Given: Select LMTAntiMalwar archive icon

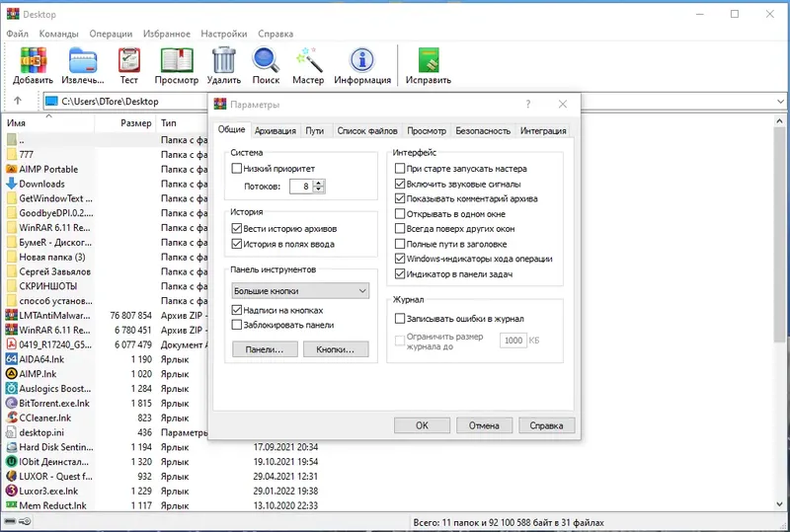Looking at the screenshot, I should pyautogui.click(x=12, y=316).
